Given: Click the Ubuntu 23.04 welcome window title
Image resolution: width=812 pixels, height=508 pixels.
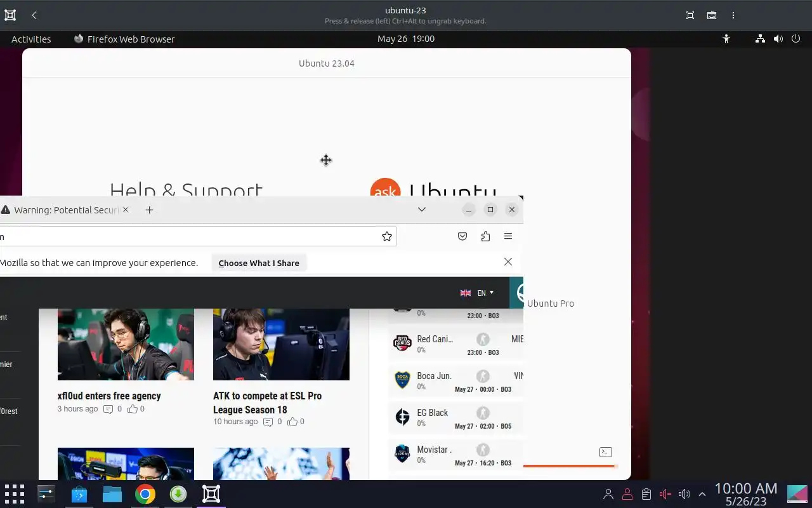Looking at the screenshot, I should [327, 63].
